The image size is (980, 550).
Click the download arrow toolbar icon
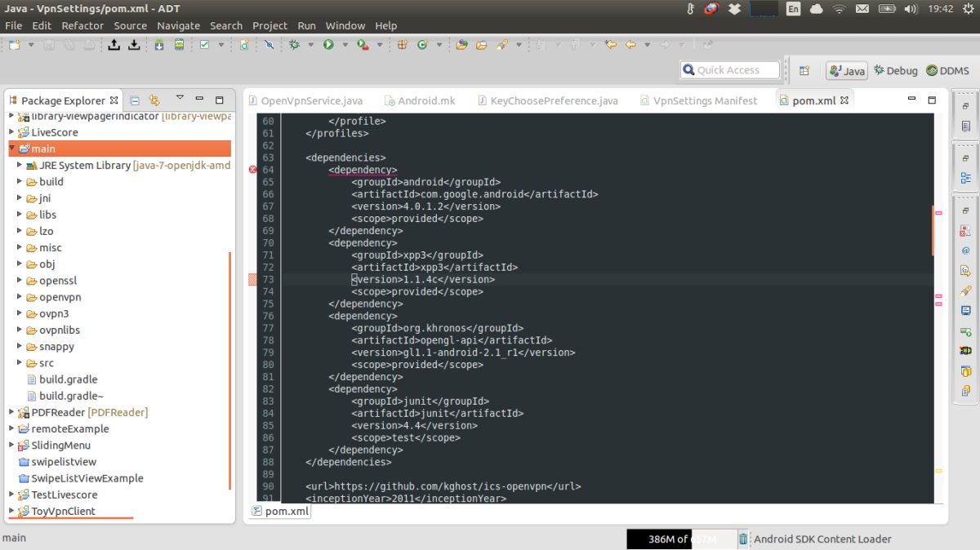pyautogui.click(x=134, y=45)
